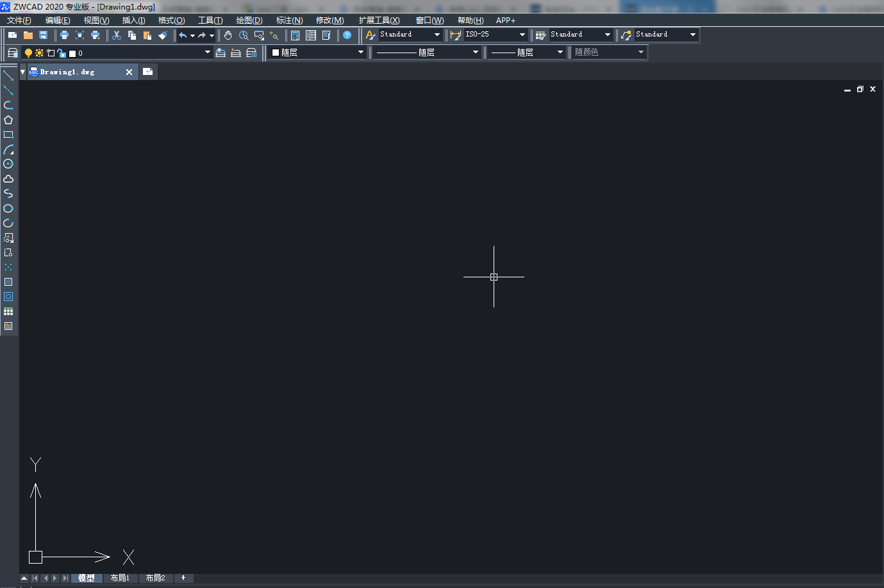This screenshot has width=884, height=588.
Task: Open the Layer Properties Manager icon
Action: tap(13, 53)
